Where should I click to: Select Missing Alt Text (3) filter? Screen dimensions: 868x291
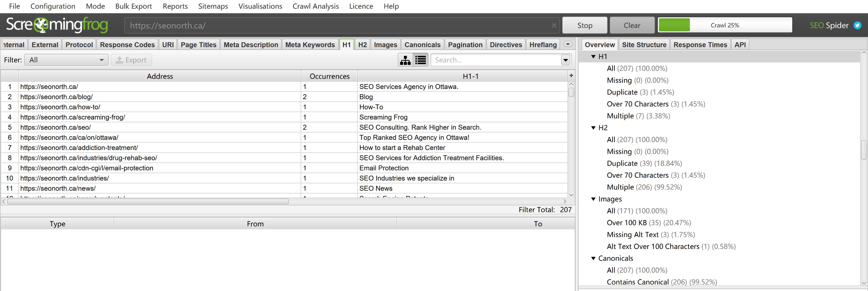[651, 234]
